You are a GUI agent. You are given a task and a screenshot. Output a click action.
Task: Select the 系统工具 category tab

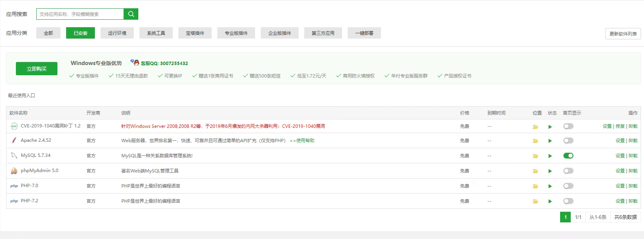click(x=156, y=33)
